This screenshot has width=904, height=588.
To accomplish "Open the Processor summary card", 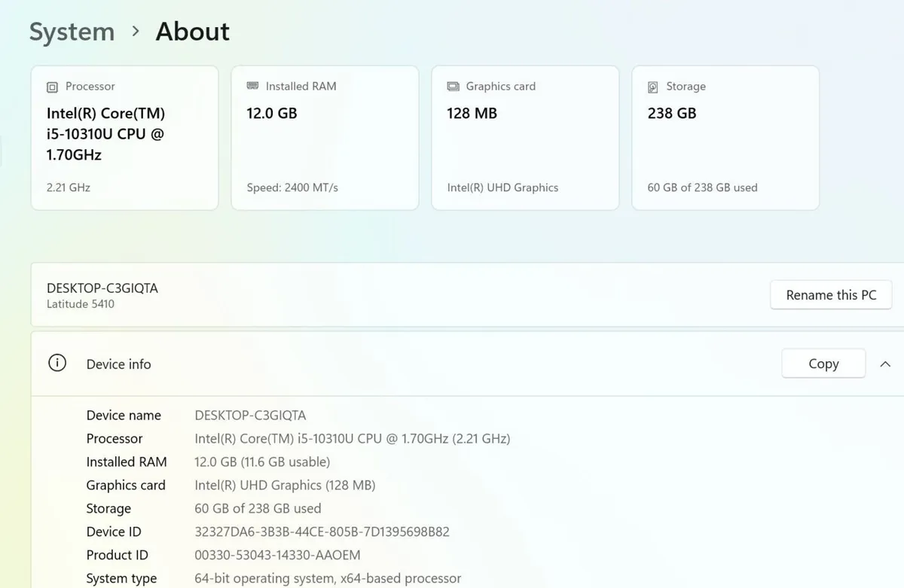I will click(124, 138).
